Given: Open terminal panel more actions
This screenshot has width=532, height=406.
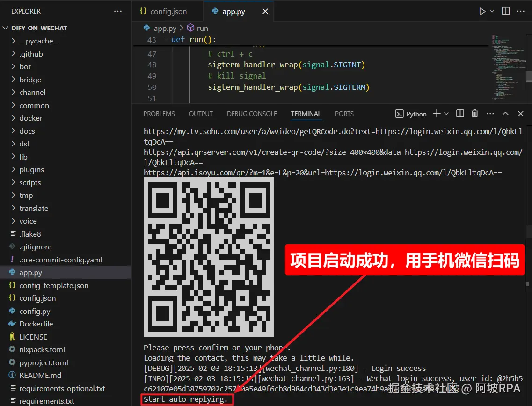Looking at the screenshot, I should coord(490,114).
